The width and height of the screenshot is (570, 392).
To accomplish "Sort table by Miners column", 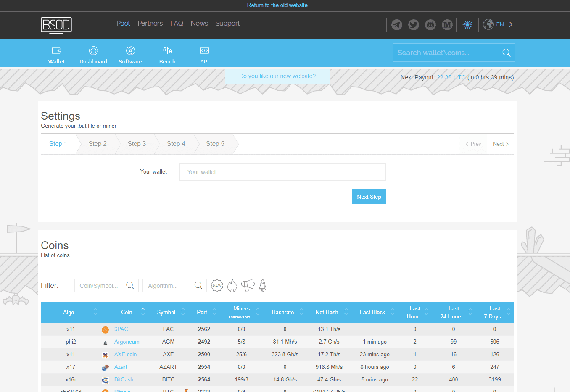I will coord(241,312).
